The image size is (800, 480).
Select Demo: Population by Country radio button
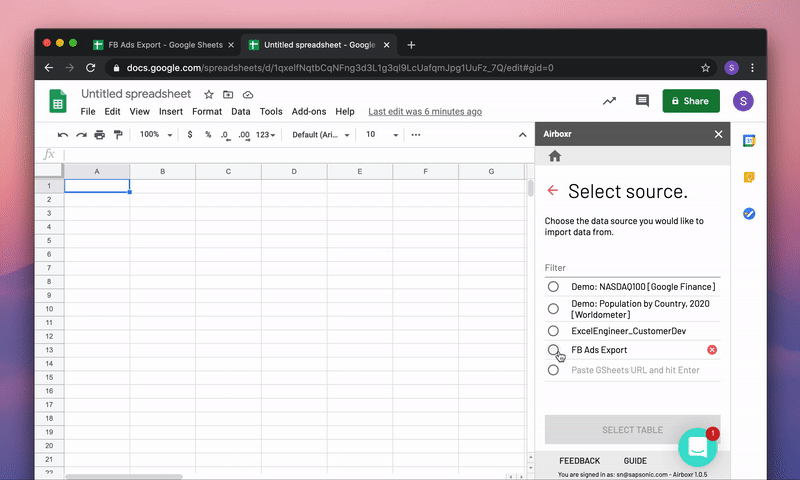point(553,309)
